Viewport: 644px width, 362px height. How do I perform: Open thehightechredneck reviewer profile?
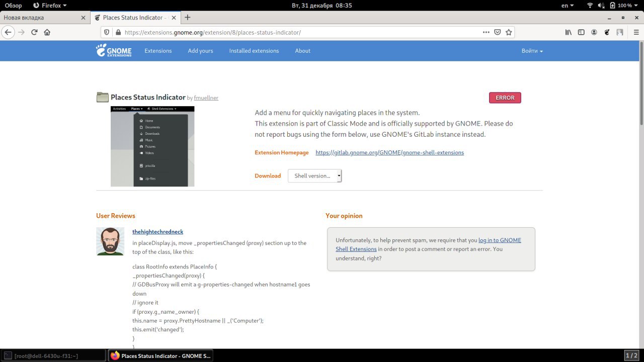tap(157, 232)
